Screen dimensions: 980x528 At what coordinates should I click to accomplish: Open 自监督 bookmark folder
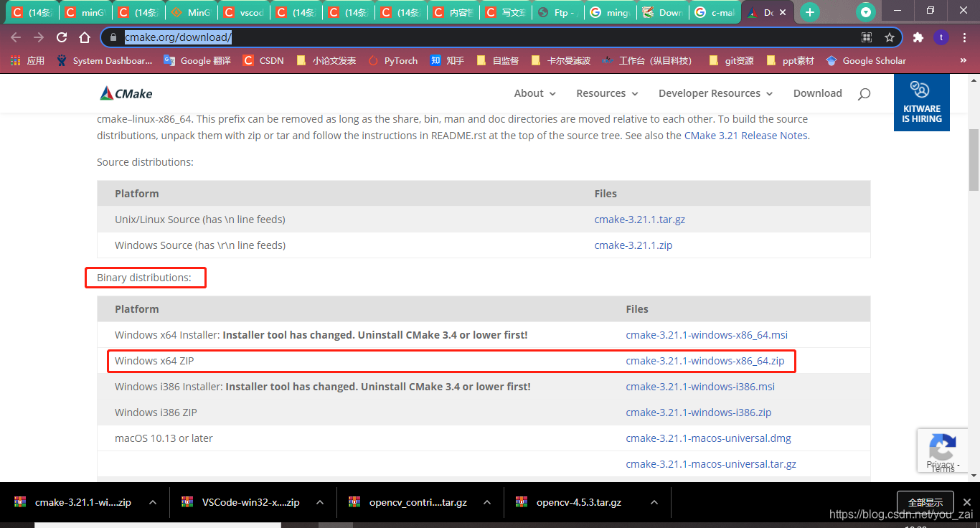click(497, 61)
